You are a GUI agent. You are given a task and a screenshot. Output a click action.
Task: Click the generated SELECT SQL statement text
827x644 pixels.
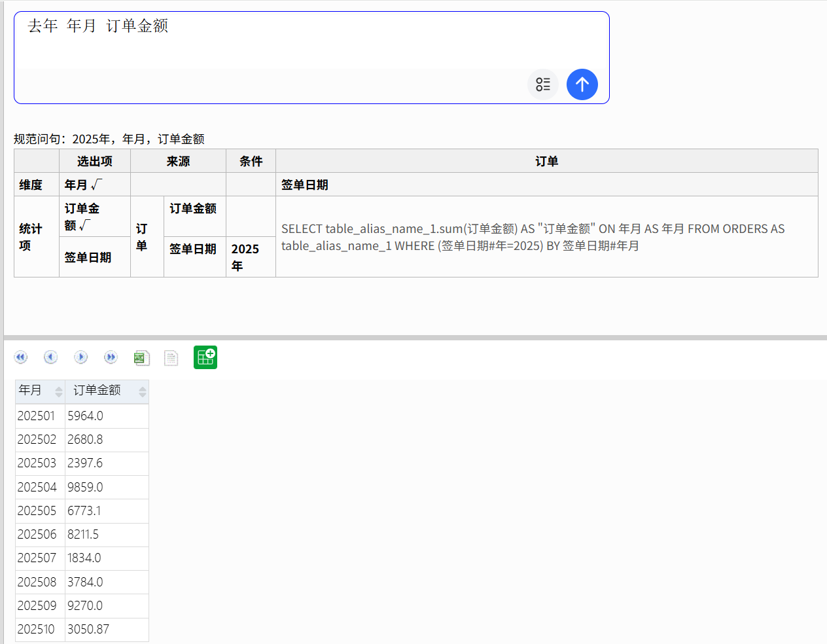click(x=533, y=237)
